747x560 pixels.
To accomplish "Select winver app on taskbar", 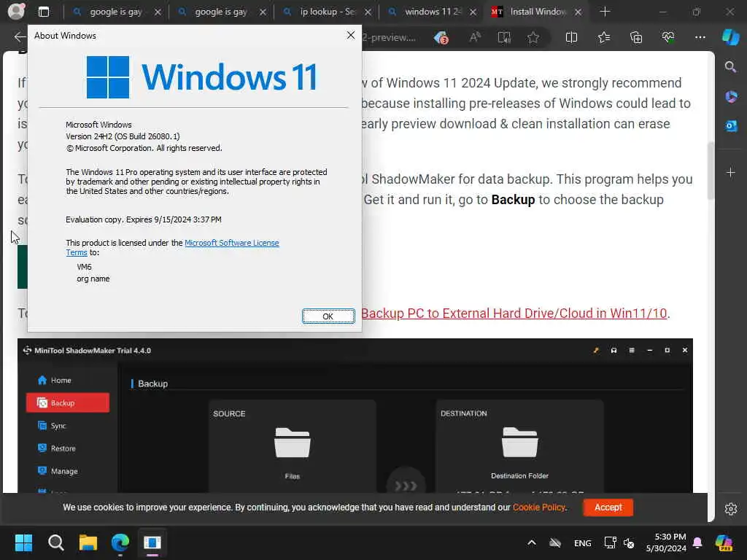I will 152,542.
